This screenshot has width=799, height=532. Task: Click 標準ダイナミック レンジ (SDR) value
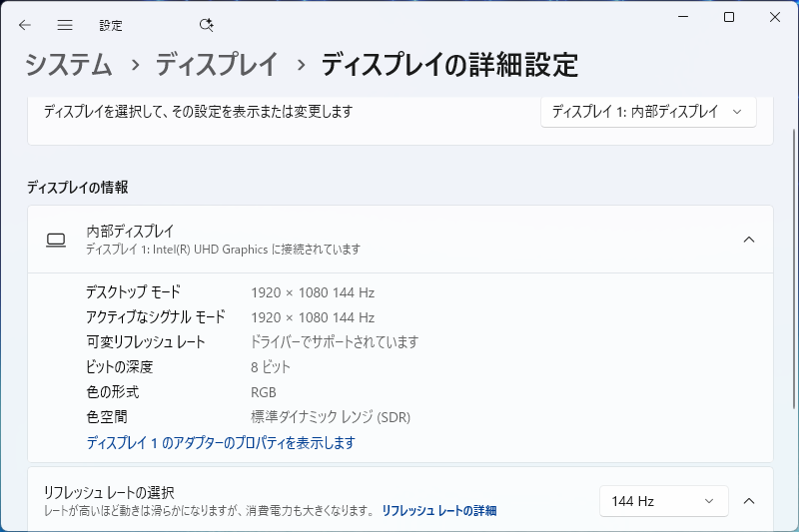(x=331, y=417)
